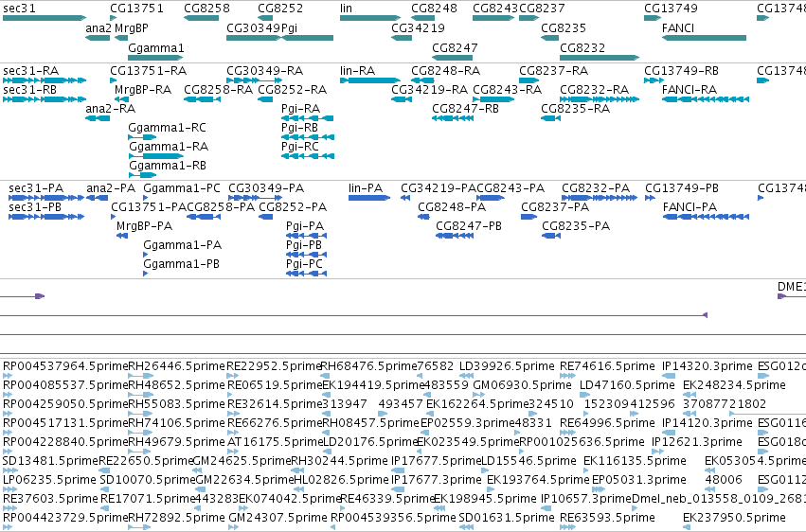Select EST IP14320.3prime
The width and height of the screenshot is (806, 532).
669,376
